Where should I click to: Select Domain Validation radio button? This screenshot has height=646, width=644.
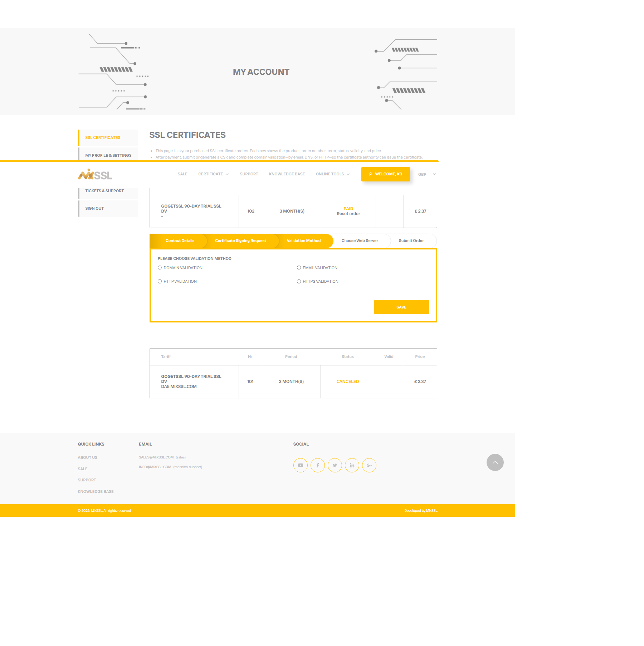160,268
